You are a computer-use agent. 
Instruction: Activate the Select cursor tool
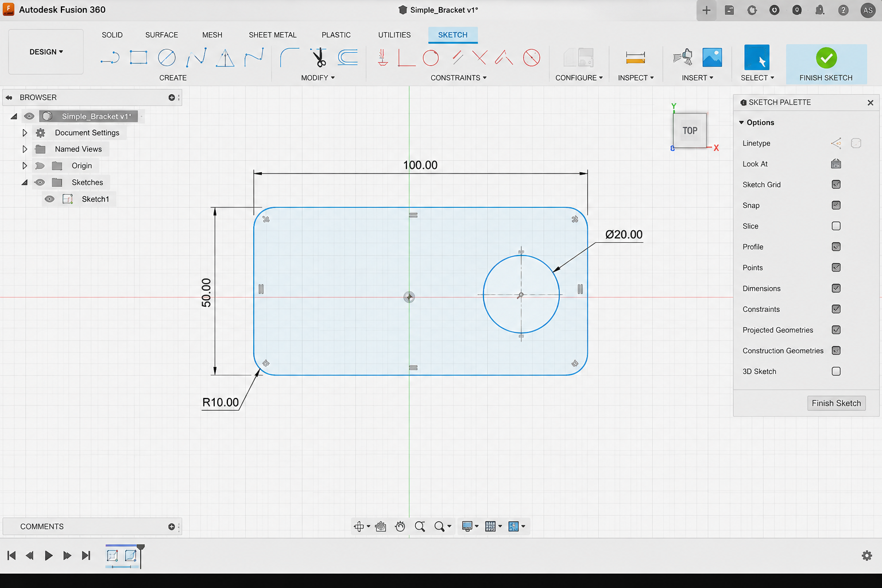[x=757, y=57]
